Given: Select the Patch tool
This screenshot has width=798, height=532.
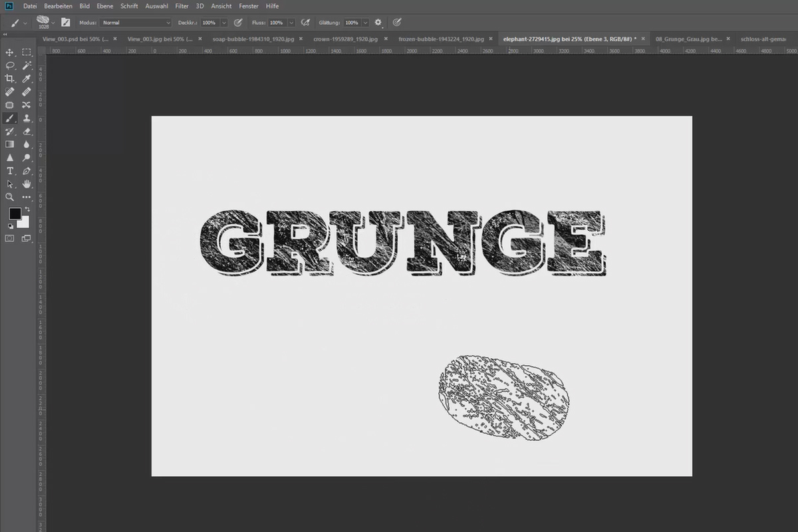Looking at the screenshot, I should (x=9, y=105).
